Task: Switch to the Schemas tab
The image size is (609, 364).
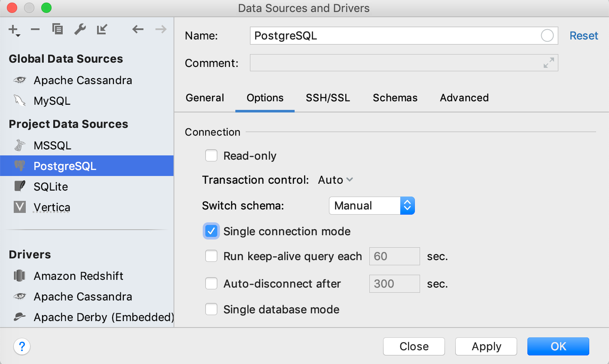Action: (x=395, y=98)
